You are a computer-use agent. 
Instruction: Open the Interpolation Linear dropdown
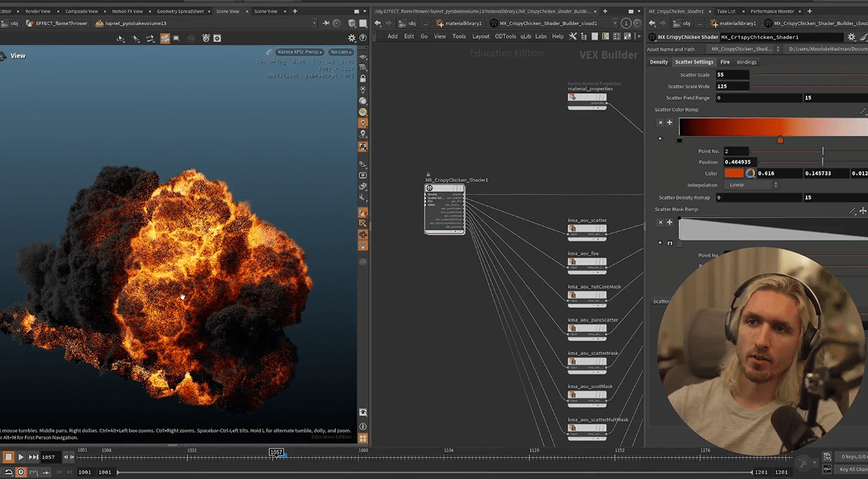click(750, 185)
